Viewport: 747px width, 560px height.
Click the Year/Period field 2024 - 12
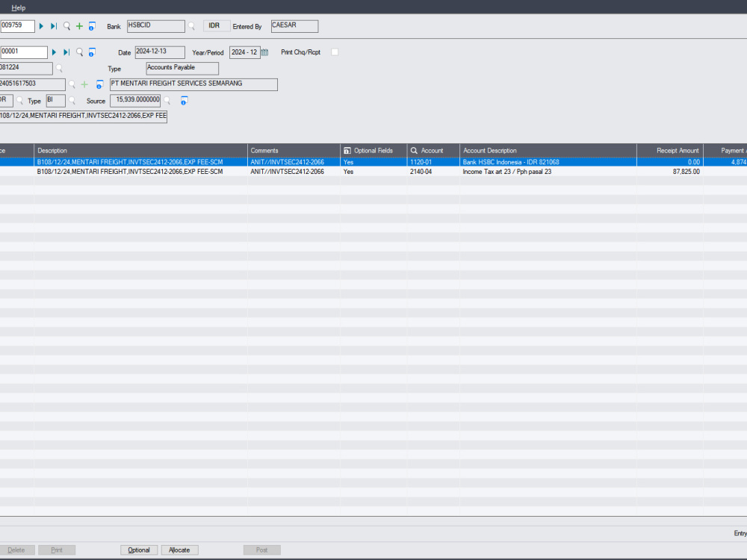[x=245, y=52]
